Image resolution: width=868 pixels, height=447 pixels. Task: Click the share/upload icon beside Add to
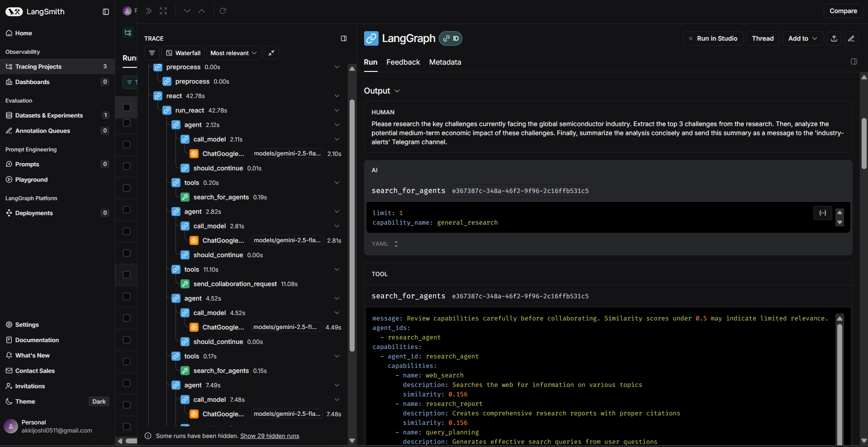[834, 38]
